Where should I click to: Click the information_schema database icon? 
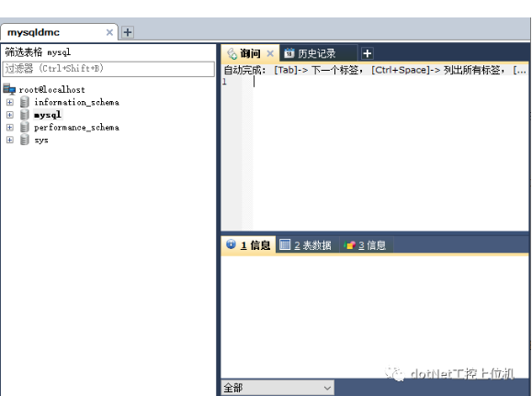[25, 102]
